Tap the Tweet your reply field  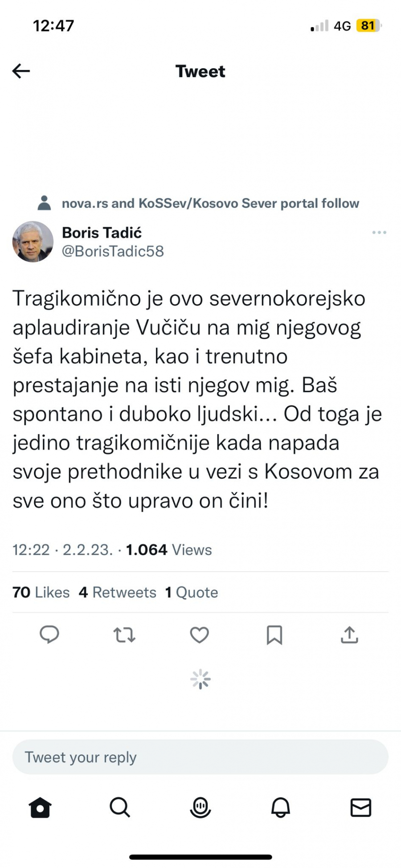point(200,757)
